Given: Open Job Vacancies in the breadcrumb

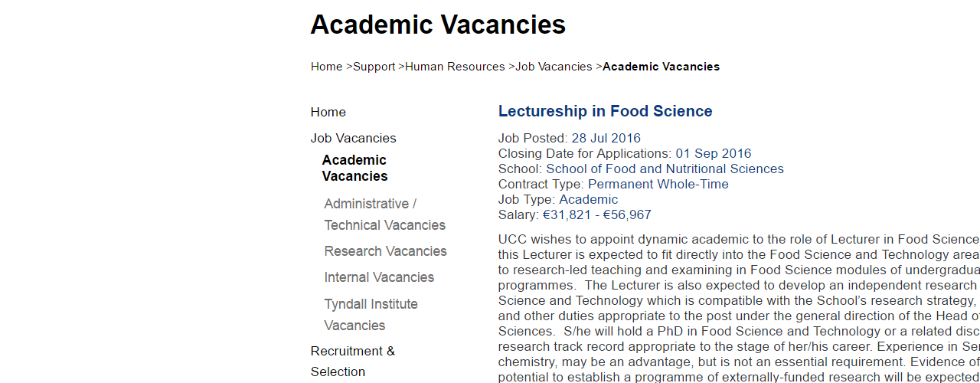Looking at the screenshot, I should [554, 67].
